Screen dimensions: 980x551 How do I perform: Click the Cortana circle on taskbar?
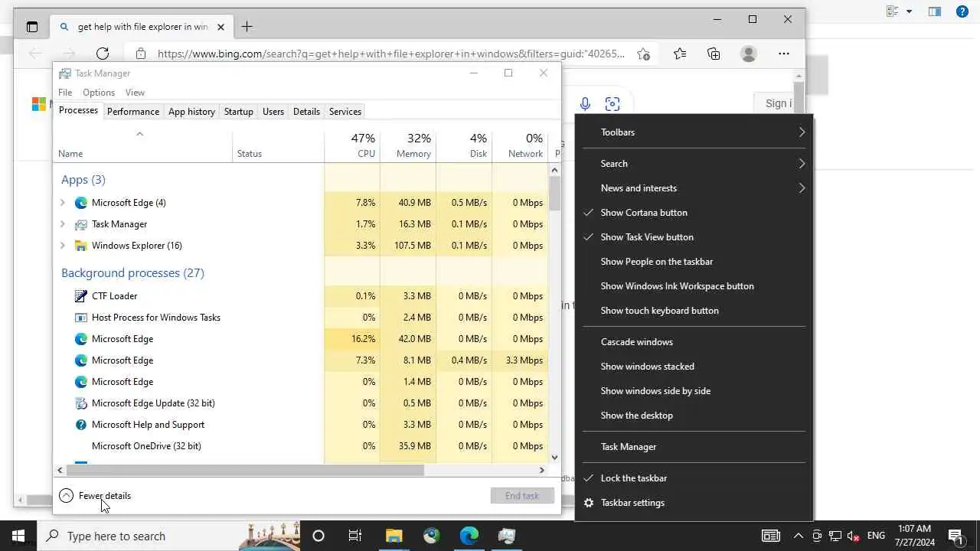(318, 536)
